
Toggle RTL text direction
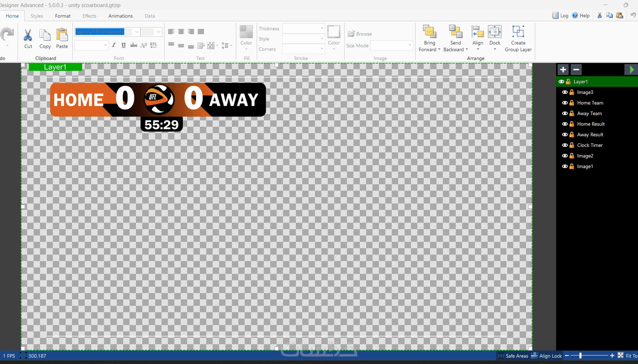coord(153,45)
